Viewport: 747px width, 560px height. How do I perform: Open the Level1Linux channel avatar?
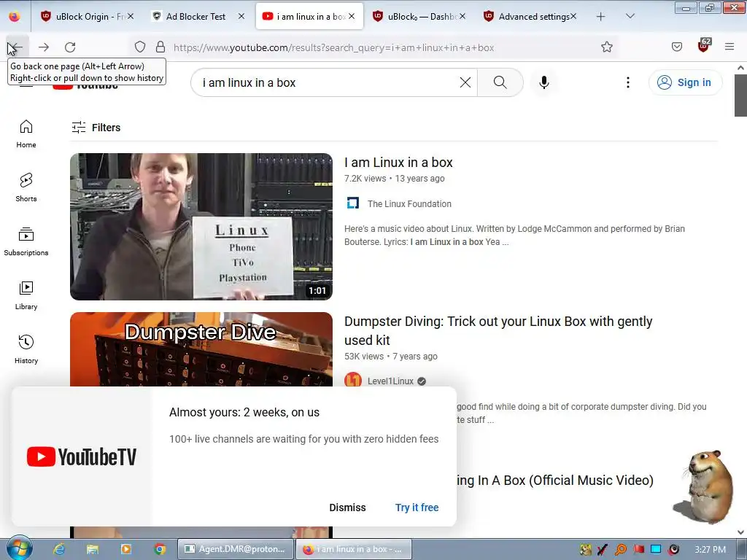click(x=353, y=381)
